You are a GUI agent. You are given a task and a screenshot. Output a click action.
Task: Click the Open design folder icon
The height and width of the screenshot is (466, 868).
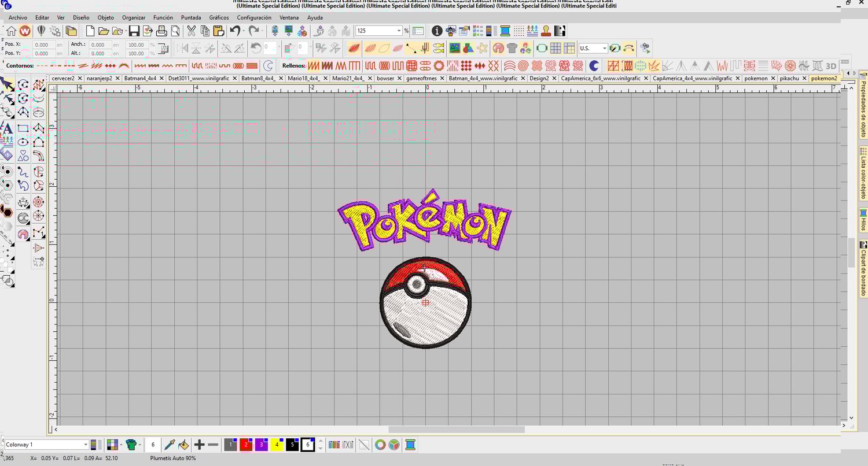click(104, 31)
